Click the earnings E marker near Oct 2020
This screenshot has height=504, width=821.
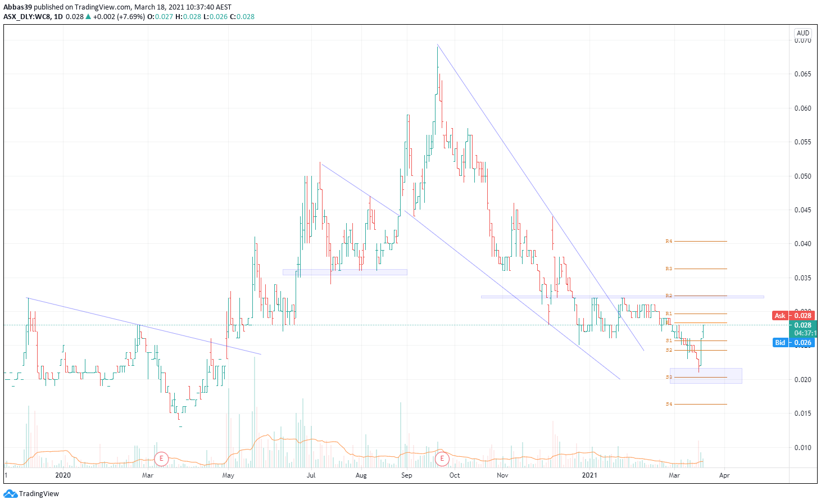coord(442,458)
